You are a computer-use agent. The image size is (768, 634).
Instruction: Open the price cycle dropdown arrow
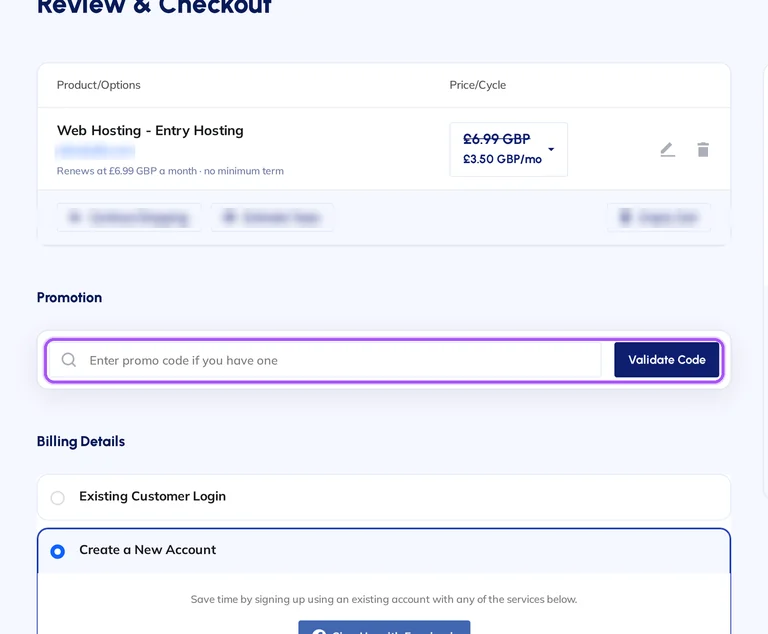[x=551, y=149]
